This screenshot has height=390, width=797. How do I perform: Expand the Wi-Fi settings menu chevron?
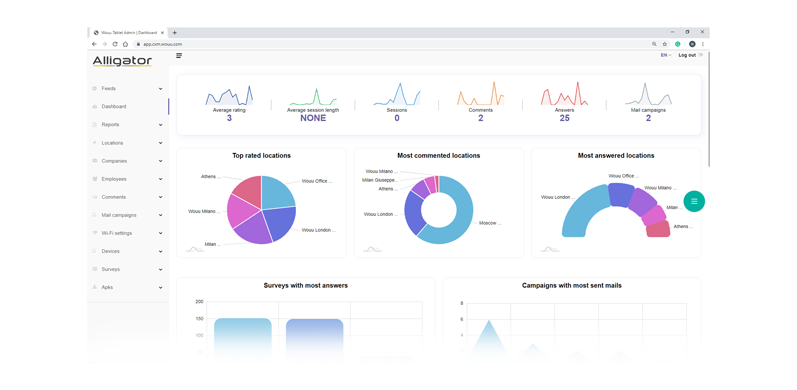click(x=161, y=233)
